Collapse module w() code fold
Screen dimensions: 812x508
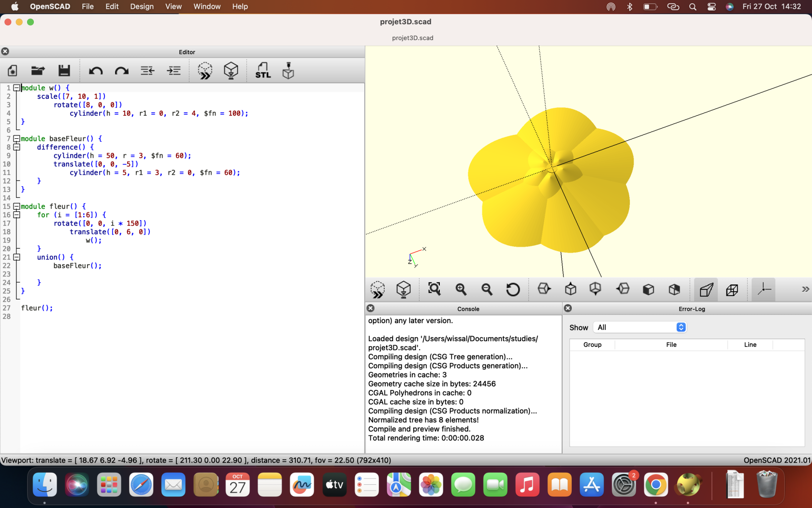16,88
